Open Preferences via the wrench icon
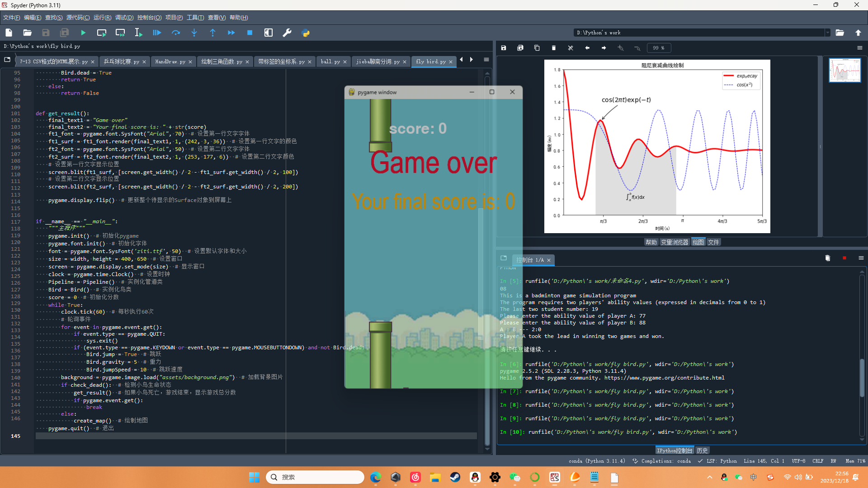Viewport: 868px width, 488px height. point(287,33)
